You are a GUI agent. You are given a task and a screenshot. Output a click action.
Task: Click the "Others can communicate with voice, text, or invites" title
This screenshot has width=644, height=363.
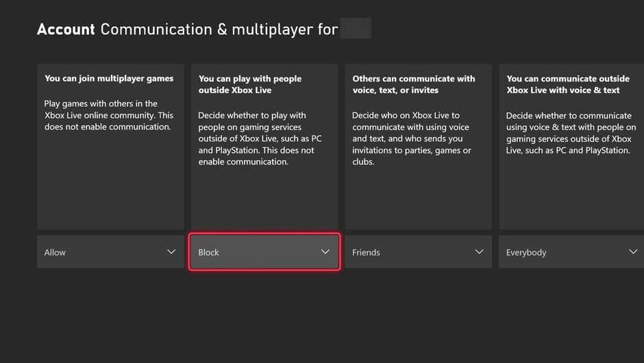(x=414, y=84)
